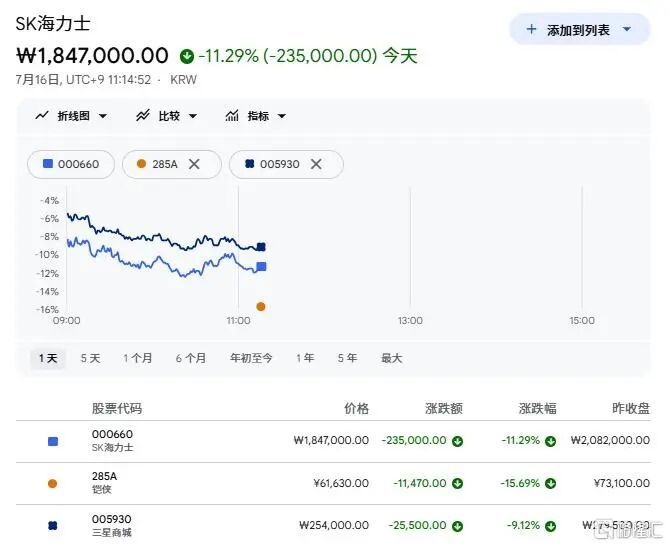
Task: Click the dark 005930 endpoint marker on chart
Action: tap(261, 247)
